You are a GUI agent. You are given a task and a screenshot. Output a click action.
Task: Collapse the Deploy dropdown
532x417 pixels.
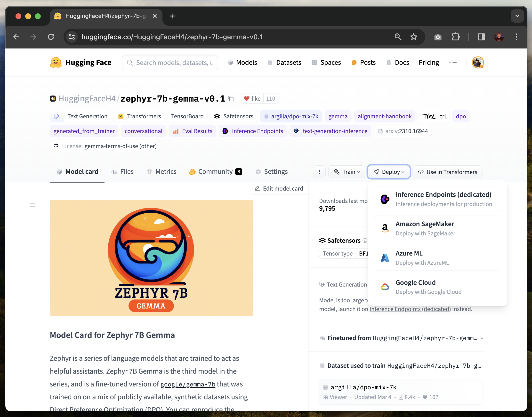pos(389,172)
